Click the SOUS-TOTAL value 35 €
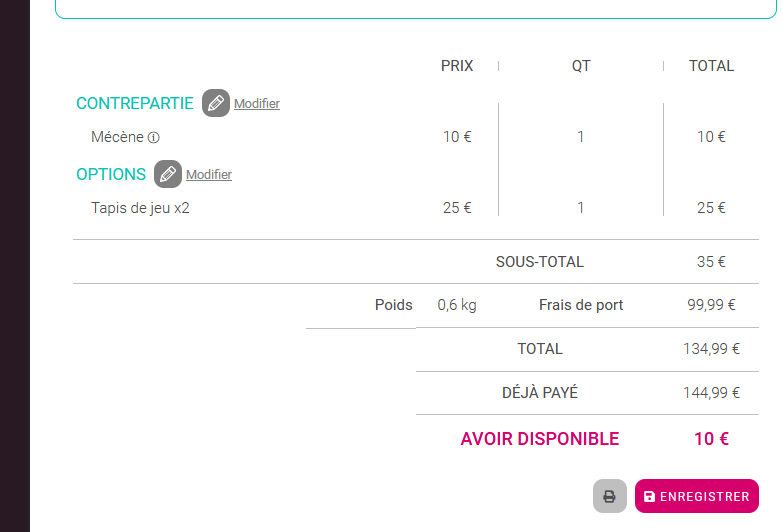The width and height of the screenshot is (783, 532). (x=711, y=262)
